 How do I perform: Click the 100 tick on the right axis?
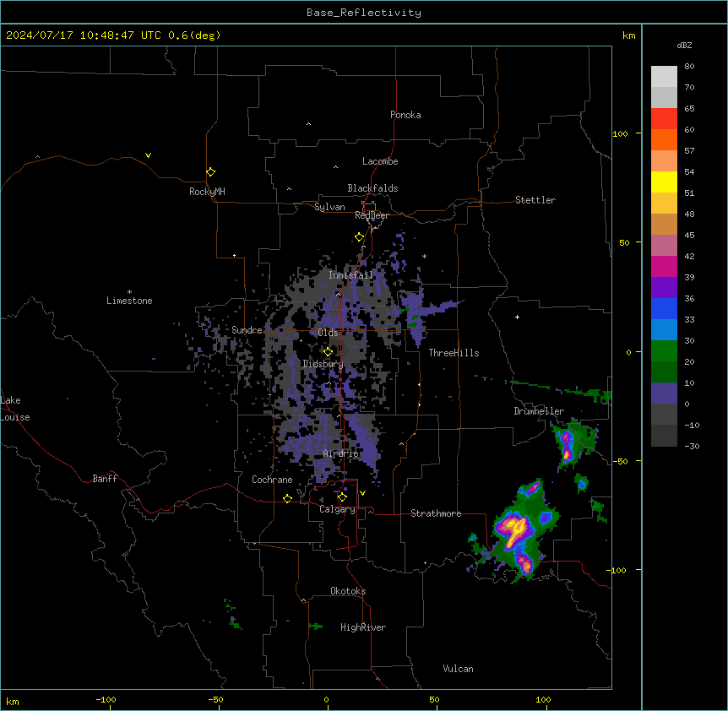click(620, 133)
